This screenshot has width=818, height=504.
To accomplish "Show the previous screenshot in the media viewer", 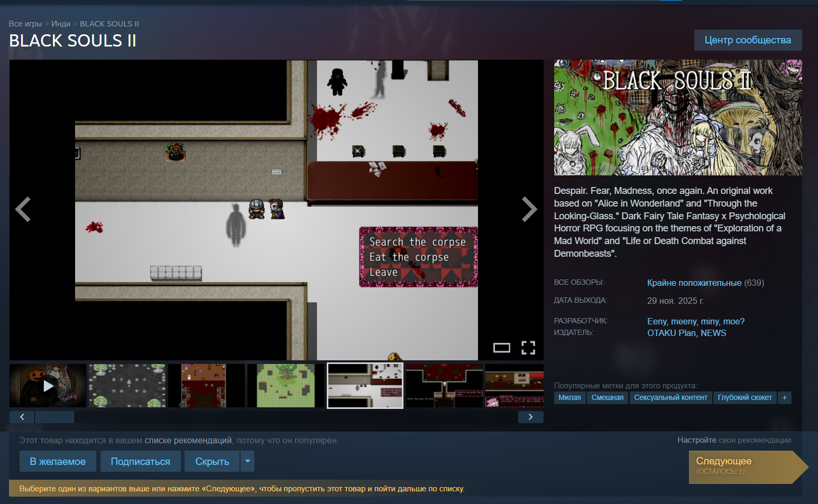I will [x=23, y=209].
